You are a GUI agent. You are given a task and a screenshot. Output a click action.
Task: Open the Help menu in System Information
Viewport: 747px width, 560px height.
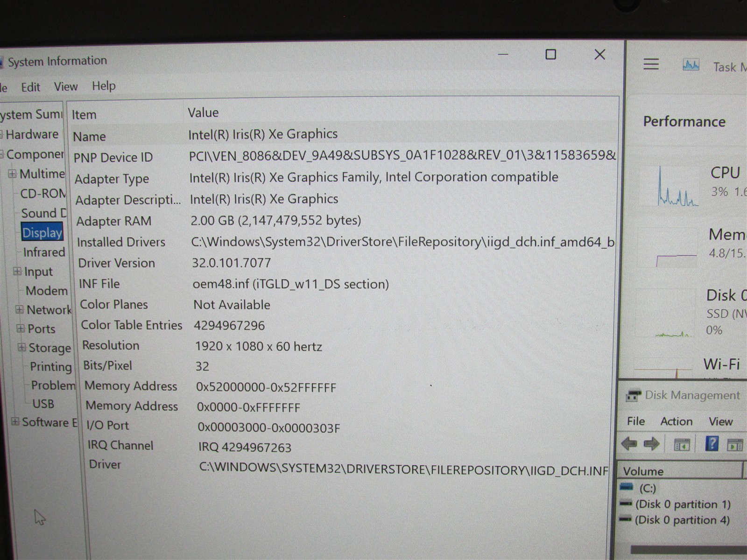coord(104,86)
